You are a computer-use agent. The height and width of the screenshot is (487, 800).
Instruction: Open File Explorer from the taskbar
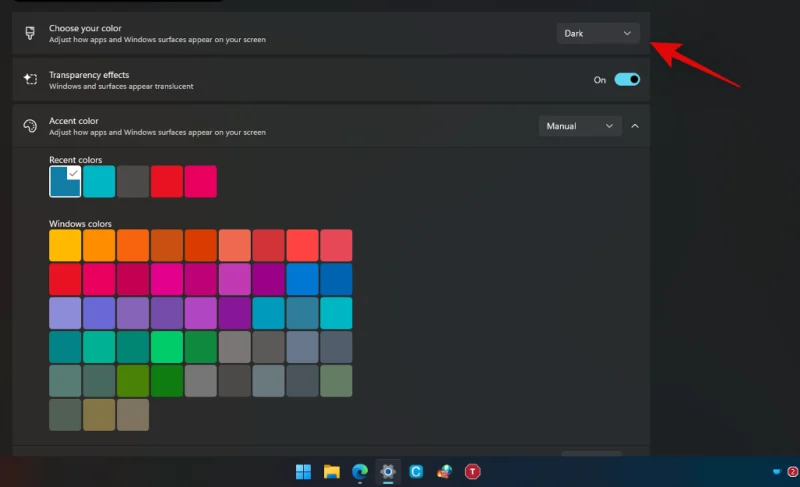(x=332, y=472)
